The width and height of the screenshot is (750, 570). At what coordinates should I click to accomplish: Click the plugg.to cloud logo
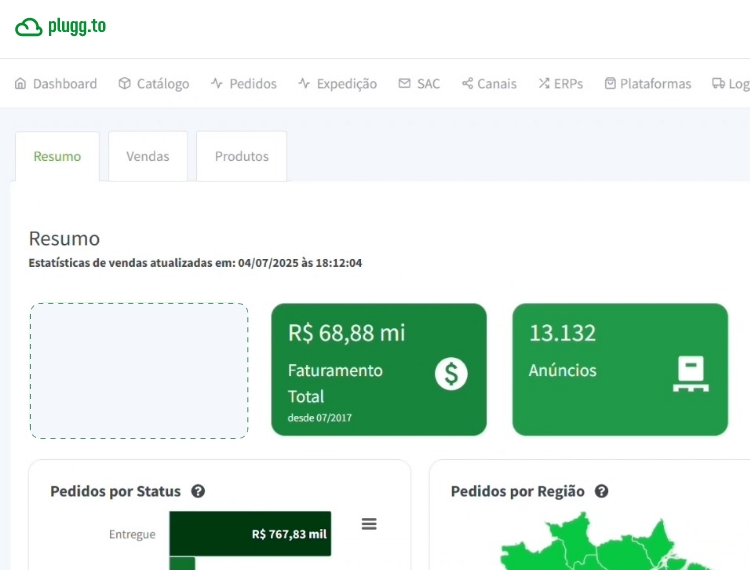click(29, 27)
